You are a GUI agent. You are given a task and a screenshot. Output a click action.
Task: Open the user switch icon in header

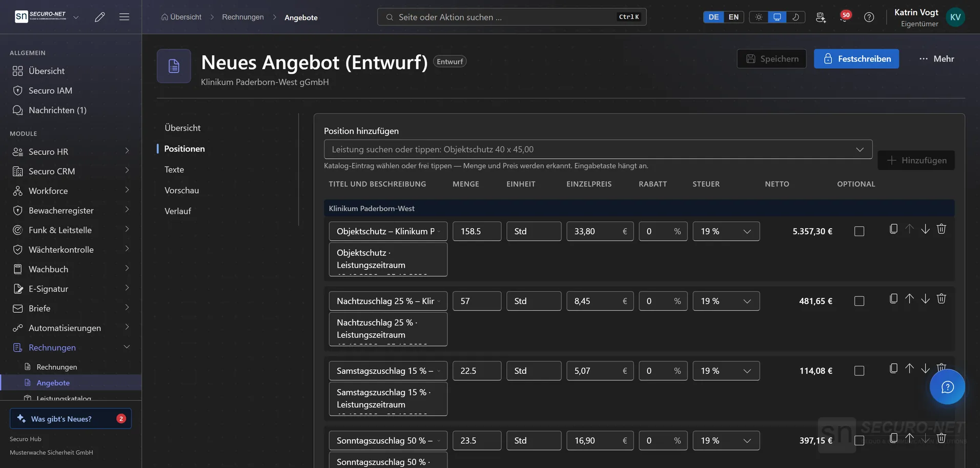(x=821, y=17)
